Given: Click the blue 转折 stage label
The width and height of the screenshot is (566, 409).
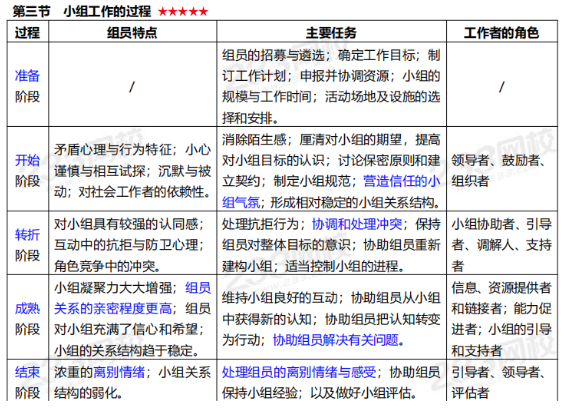Looking at the screenshot, I should [x=27, y=235].
